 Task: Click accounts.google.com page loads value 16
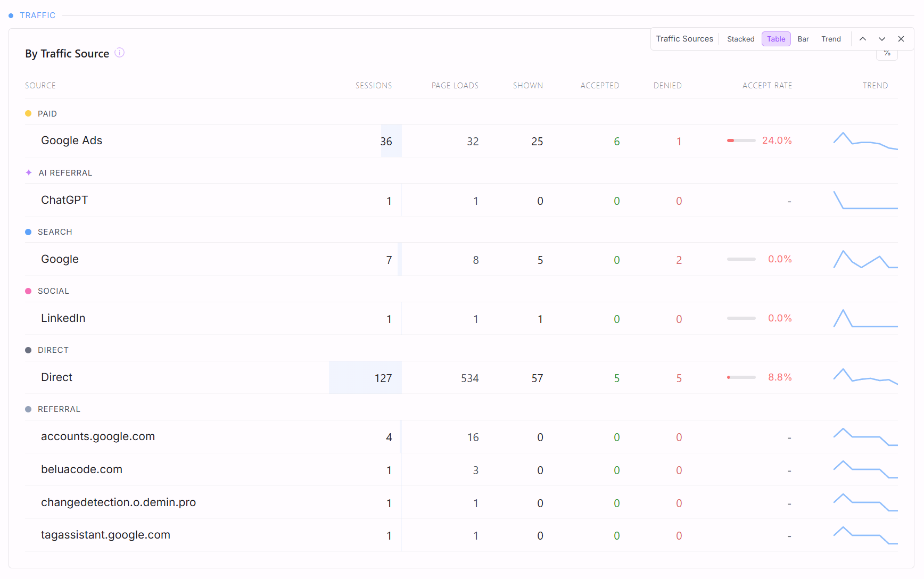pyautogui.click(x=473, y=437)
